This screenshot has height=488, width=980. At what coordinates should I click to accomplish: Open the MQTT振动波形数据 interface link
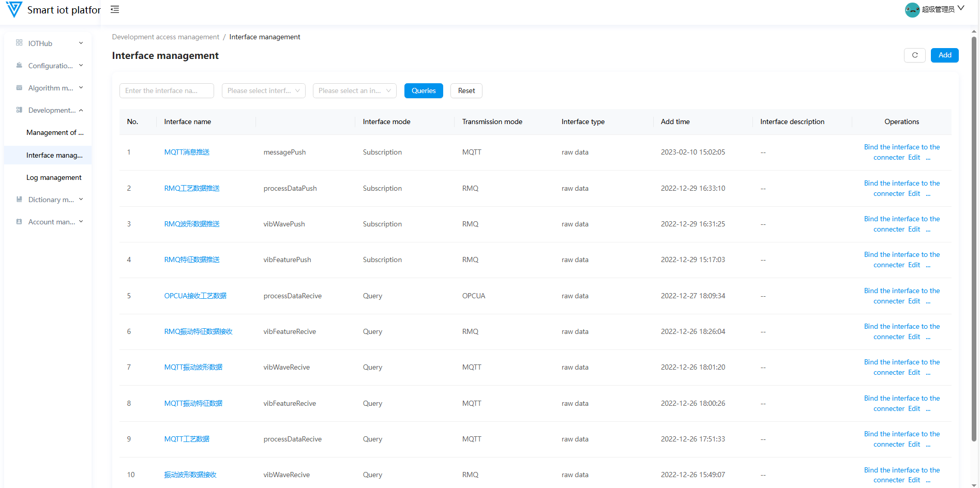pos(193,367)
